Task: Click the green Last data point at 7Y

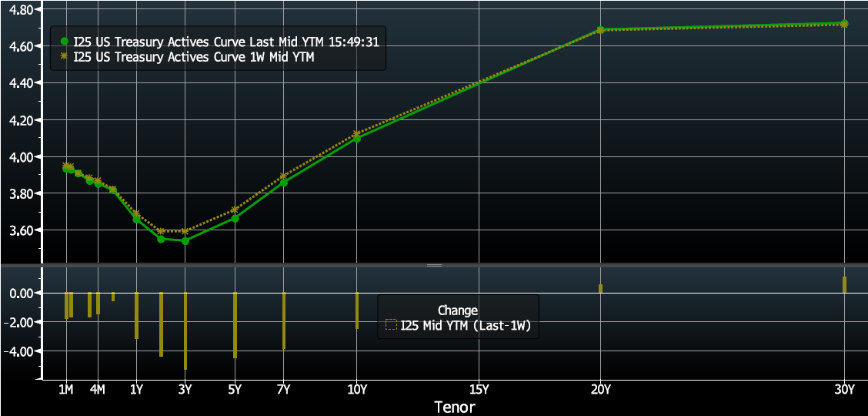Action: pyautogui.click(x=283, y=183)
